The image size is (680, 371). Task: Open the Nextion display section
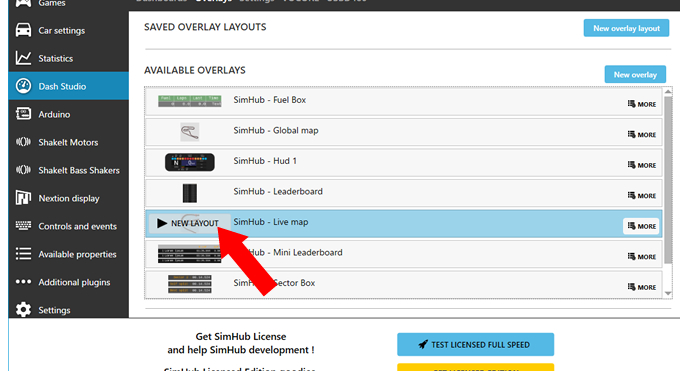pyautogui.click(x=69, y=198)
